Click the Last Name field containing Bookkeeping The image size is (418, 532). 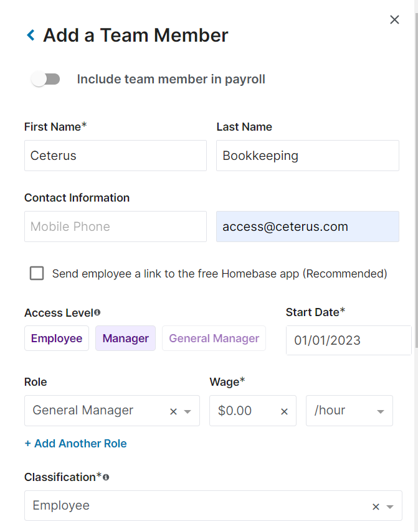click(x=308, y=156)
